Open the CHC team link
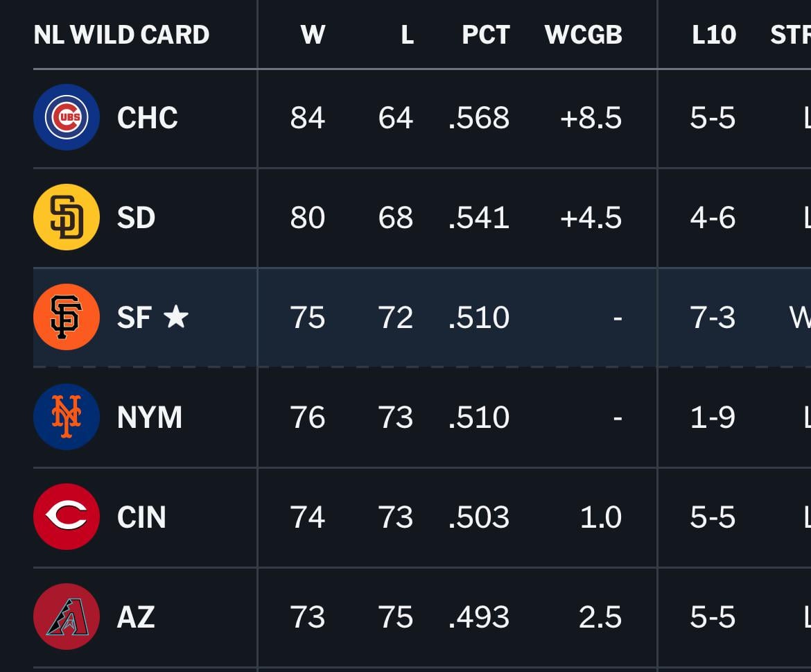 tap(147, 118)
